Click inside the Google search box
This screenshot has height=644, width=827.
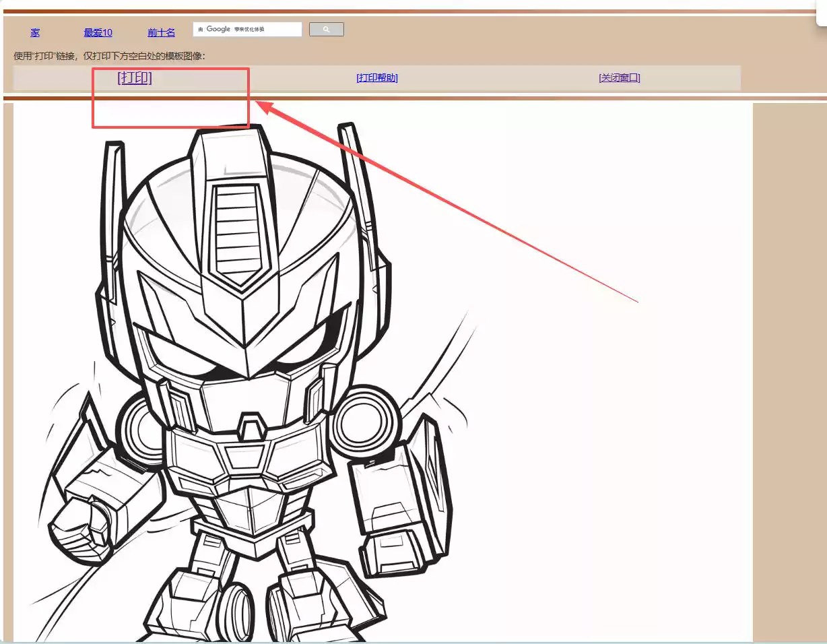tap(247, 30)
